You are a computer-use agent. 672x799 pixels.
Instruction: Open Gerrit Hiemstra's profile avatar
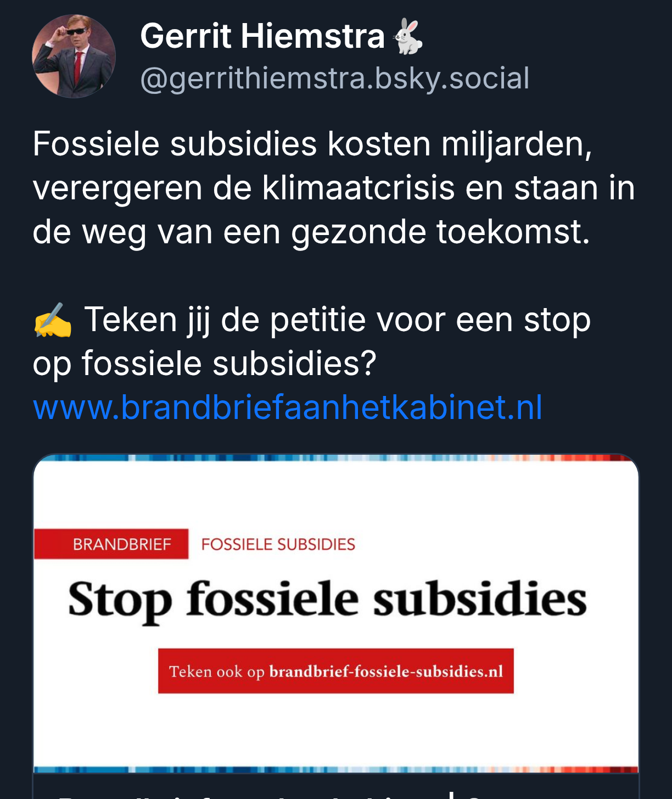(74, 57)
